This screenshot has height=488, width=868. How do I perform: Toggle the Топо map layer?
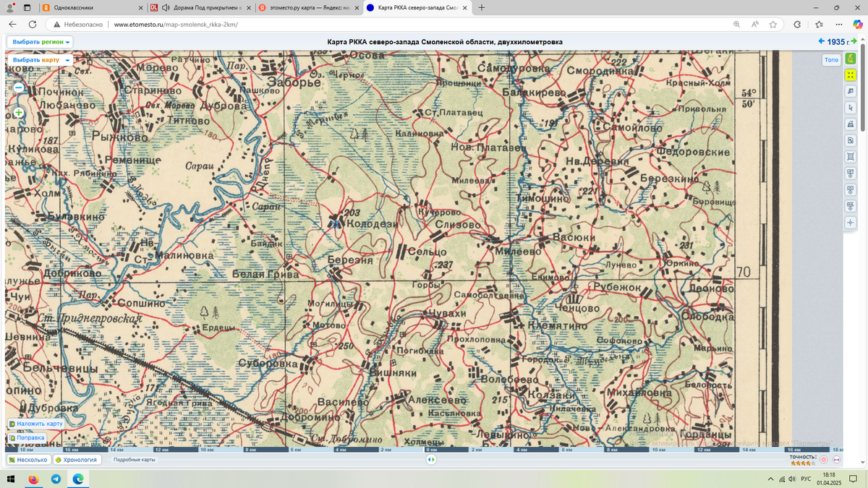[831, 60]
